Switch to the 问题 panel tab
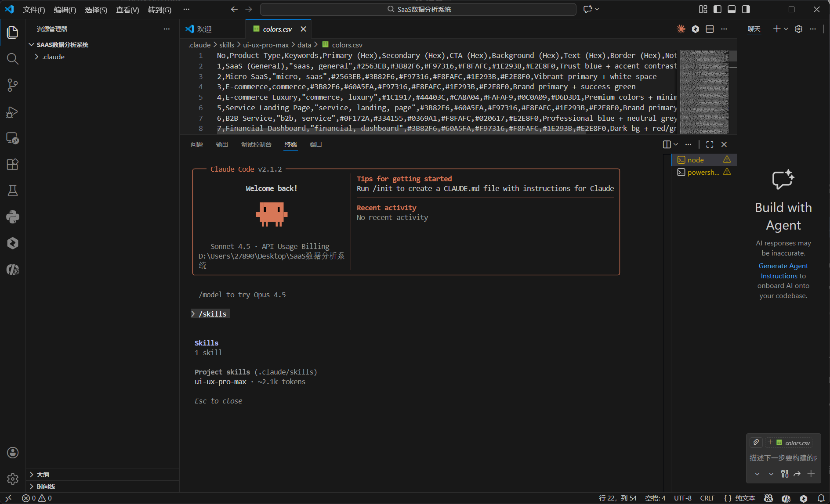The width and height of the screenshot is (830, 504). pos(197,144)
